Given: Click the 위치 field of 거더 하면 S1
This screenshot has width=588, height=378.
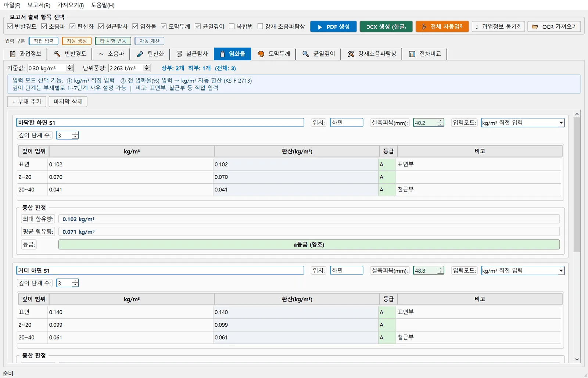Looking at the screenshot, I should [347, 271].
